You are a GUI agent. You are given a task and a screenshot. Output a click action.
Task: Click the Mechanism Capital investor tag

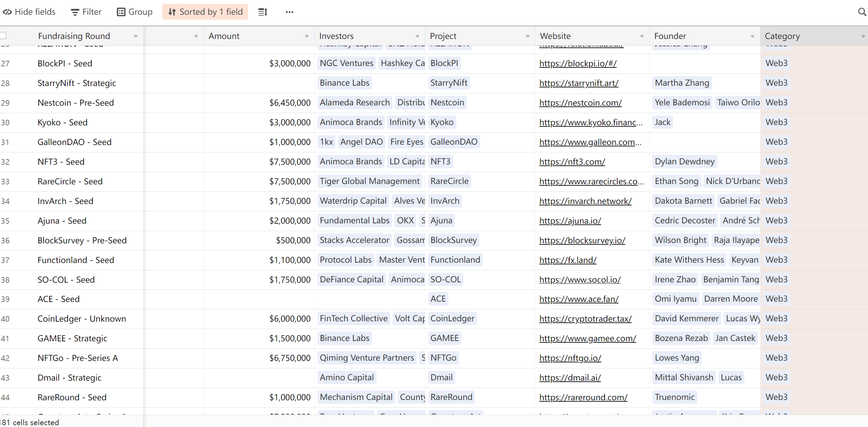coord(356,397)
